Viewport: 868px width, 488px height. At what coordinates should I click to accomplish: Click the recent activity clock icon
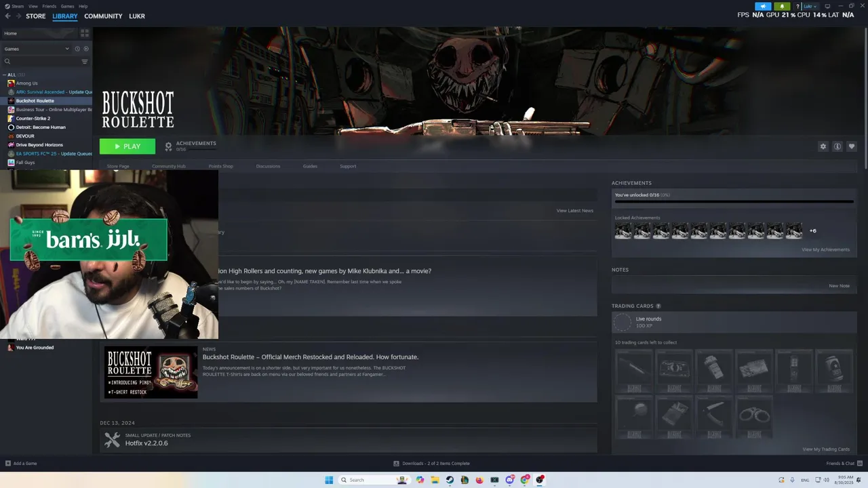pyautogui.click(x=77, y=49)
